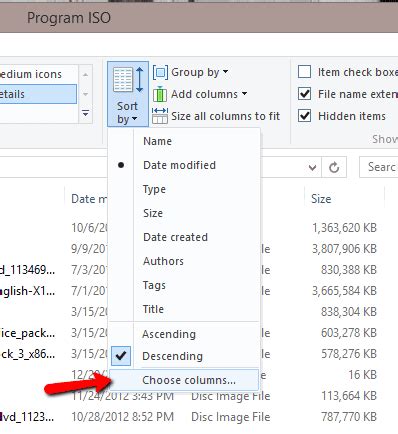This screenshot has width=398, height=434.
Task: Select size 113,664 KB cell
Action: coord(349,396)
